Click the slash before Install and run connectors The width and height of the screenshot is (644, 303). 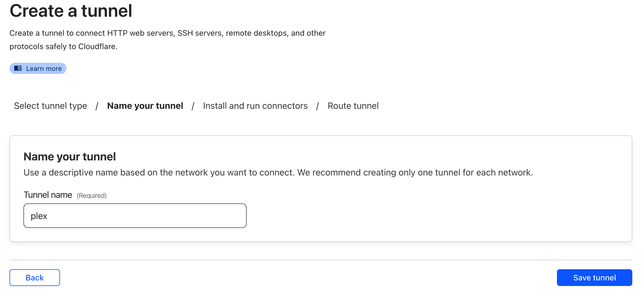click(x=193, y=106)
